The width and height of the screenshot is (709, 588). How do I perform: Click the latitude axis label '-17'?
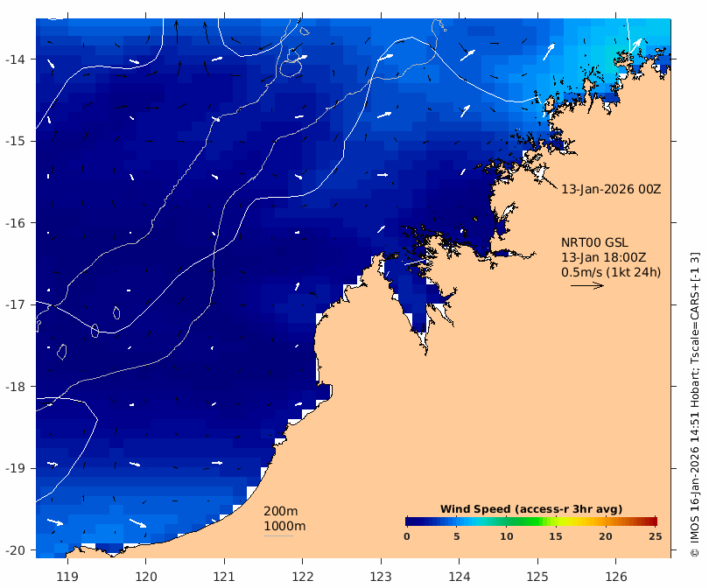click(x=15, y=304)
